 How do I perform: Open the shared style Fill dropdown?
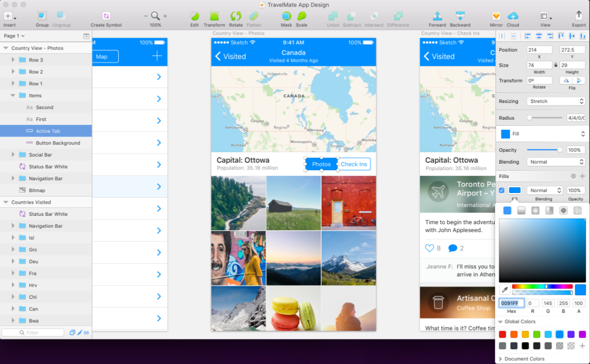point(542,134)
